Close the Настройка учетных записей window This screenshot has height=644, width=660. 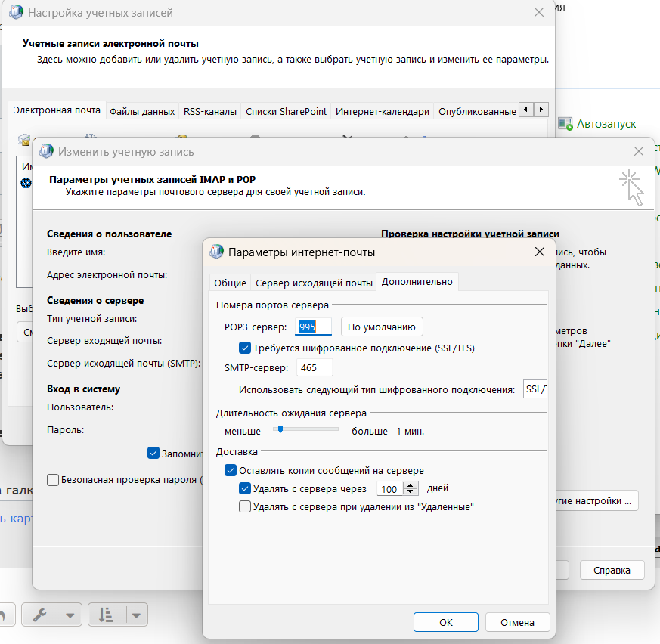tap(539, 12)
